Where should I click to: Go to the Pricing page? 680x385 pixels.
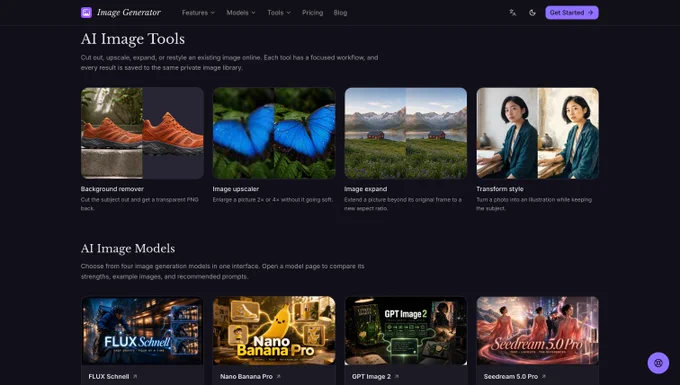(x=312, y=13)
